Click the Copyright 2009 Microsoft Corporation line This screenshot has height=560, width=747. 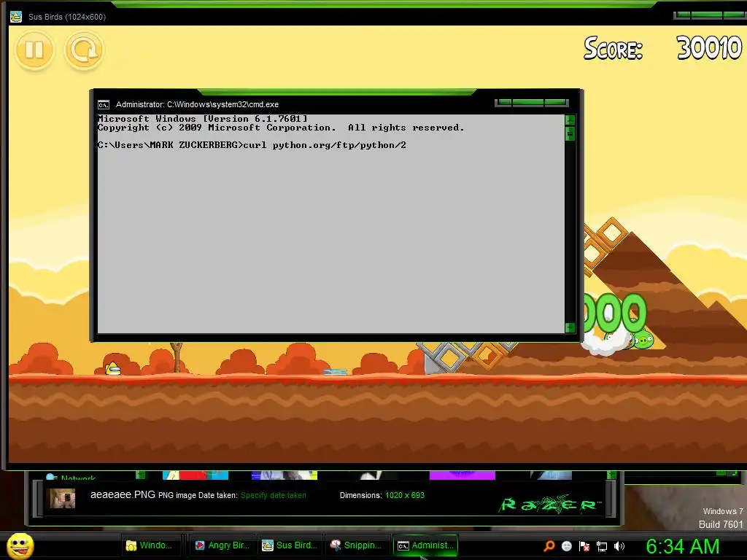click(281, 128)
